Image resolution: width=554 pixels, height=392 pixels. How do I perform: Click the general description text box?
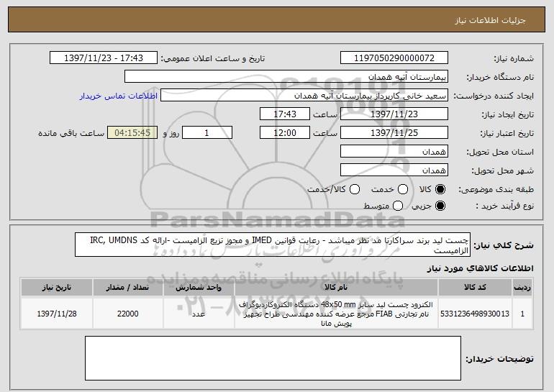(273, 245)
